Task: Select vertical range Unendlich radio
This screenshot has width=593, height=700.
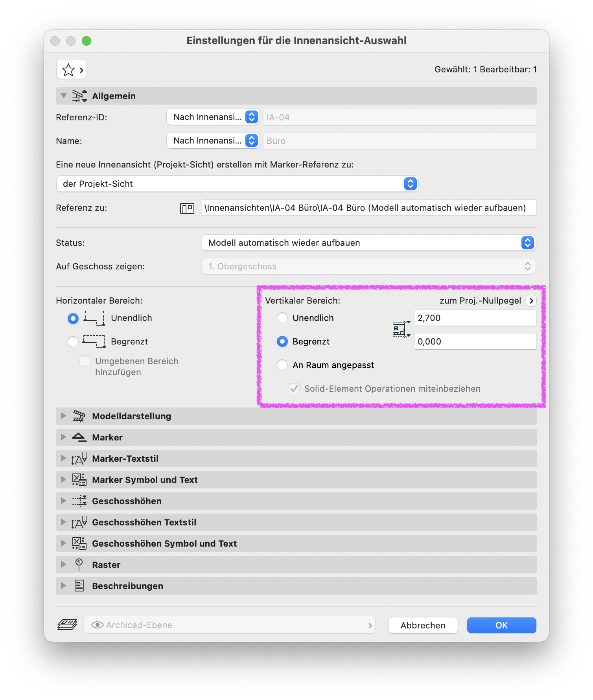Action: (x=282, y=318)
